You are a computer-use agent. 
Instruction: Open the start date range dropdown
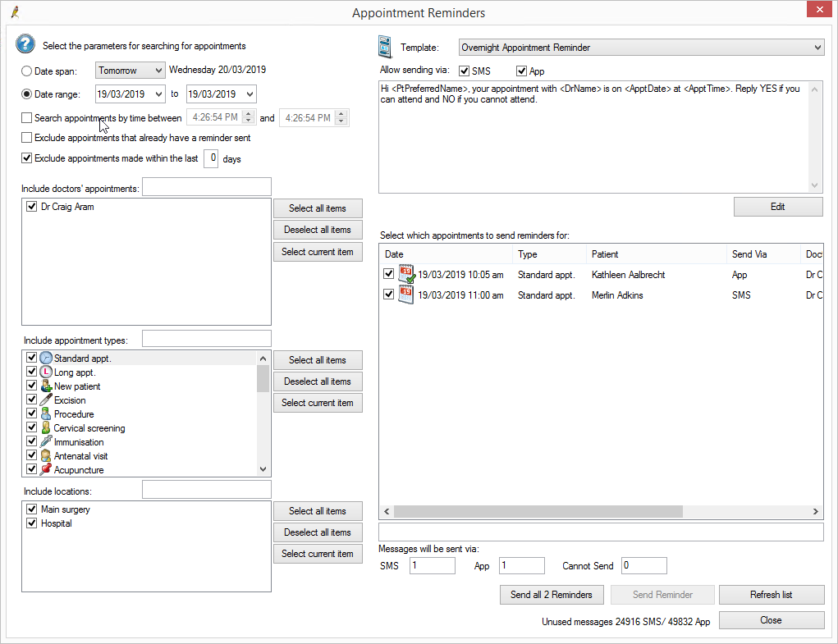click(158, 94)
